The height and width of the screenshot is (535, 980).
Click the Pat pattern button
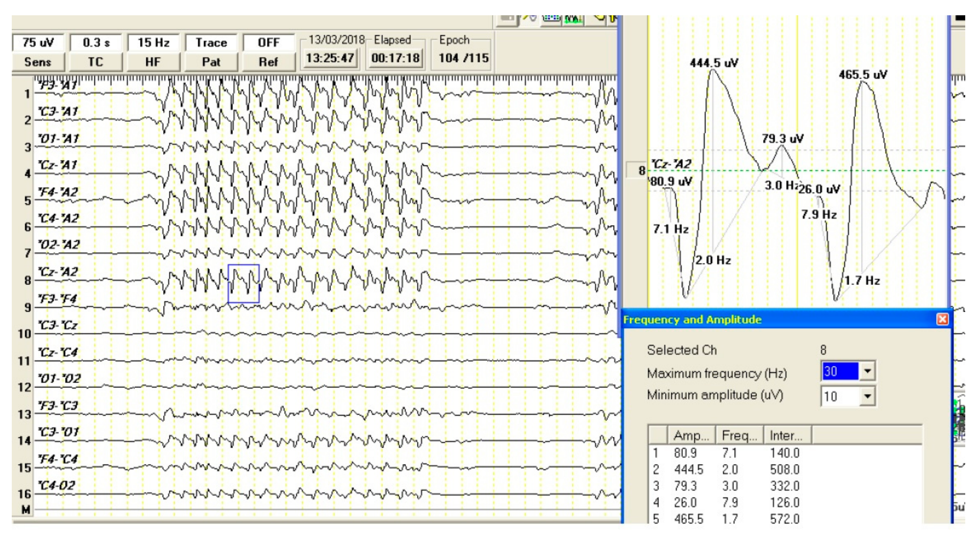pyautogui.click(x=211, y=62)
